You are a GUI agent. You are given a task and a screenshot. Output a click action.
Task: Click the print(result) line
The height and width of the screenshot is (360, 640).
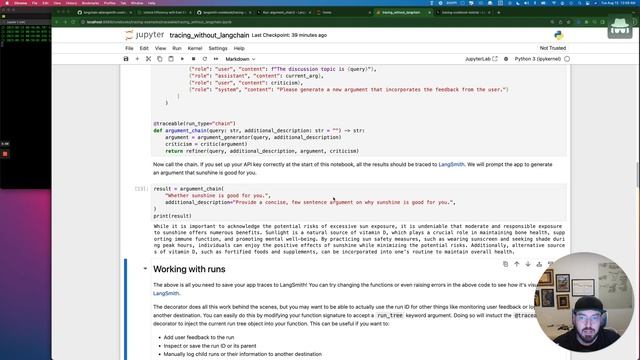(x=172, y=216)
